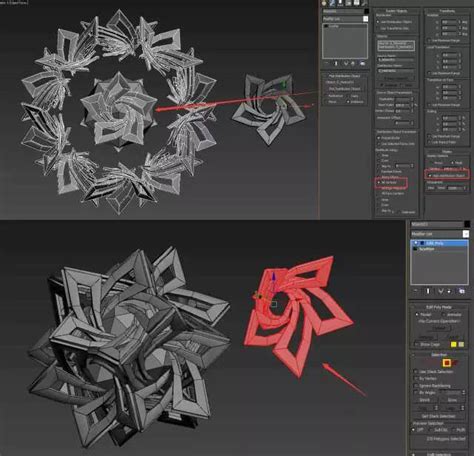Select the Polygon sub-object level icon
The width and height of the screenshot is (474, 456).
coord(447,363)
